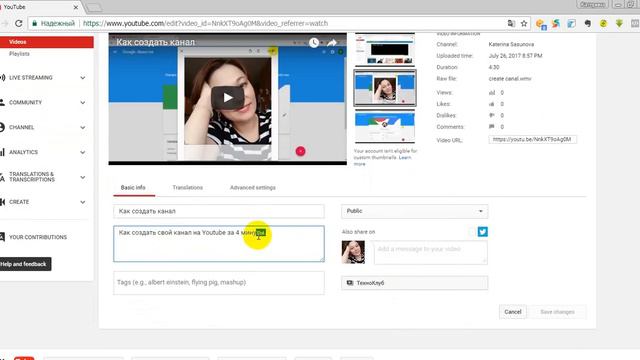Click the Tags input field
Viewport: 640px width, 360px height.
(x=219, y=282)
